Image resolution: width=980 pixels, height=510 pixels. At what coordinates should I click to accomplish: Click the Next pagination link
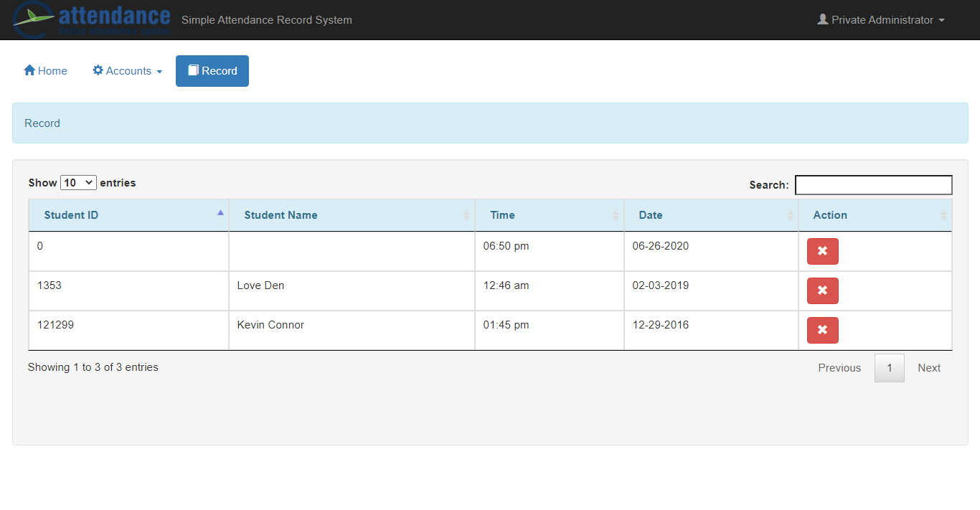[x=928, y=367]
